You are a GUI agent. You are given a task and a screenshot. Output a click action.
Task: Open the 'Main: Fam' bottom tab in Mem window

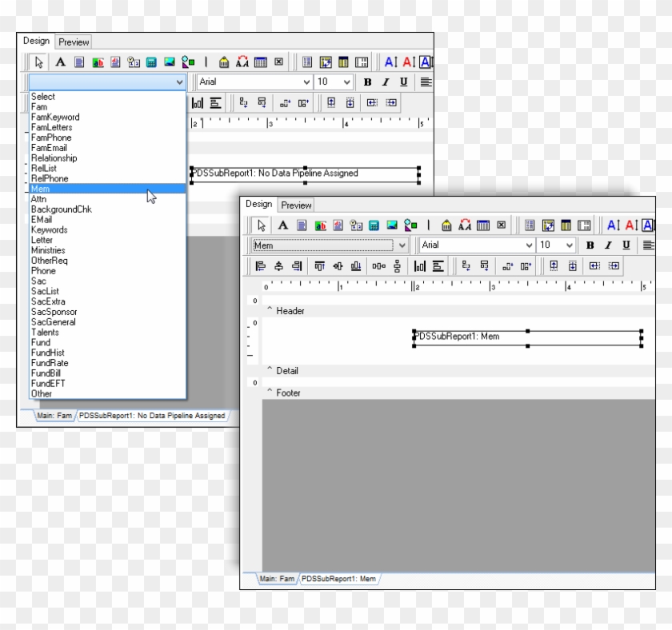[x=277, y=579]
